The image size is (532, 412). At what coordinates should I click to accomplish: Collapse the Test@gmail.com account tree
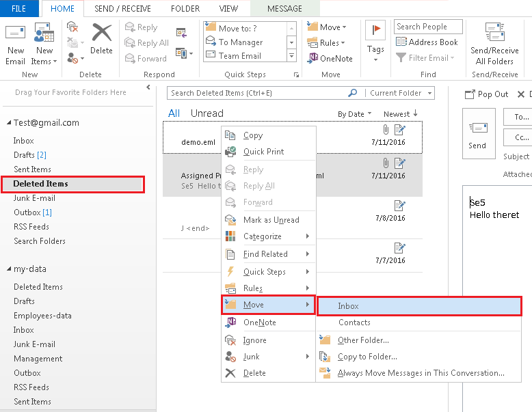9,122
